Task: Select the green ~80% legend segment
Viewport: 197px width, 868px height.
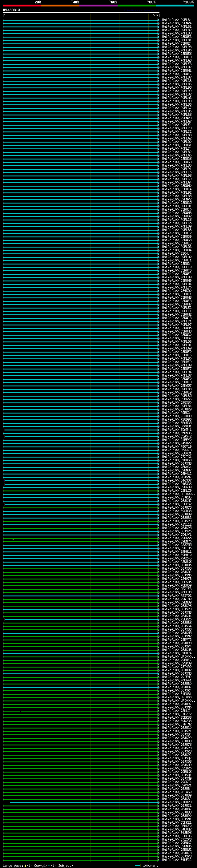Action: pos(136,6)
